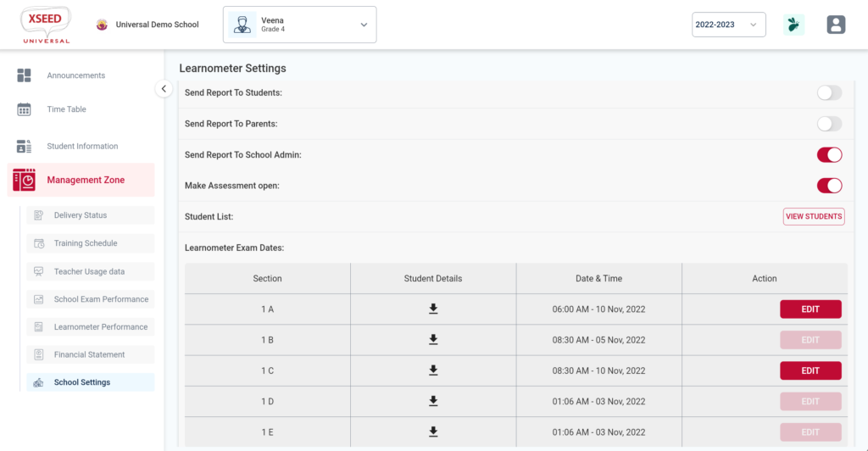Click the Student Information icon

click(24, 146)
